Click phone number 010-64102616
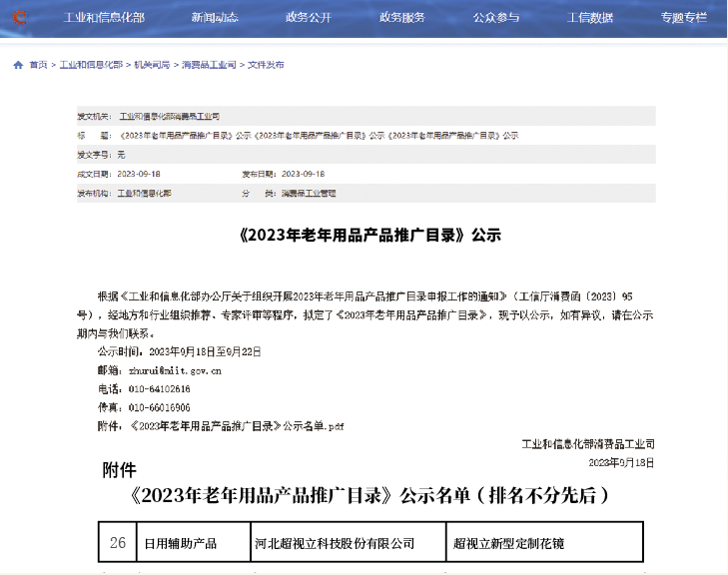This screenshot has height=575, width=728. 159,389
